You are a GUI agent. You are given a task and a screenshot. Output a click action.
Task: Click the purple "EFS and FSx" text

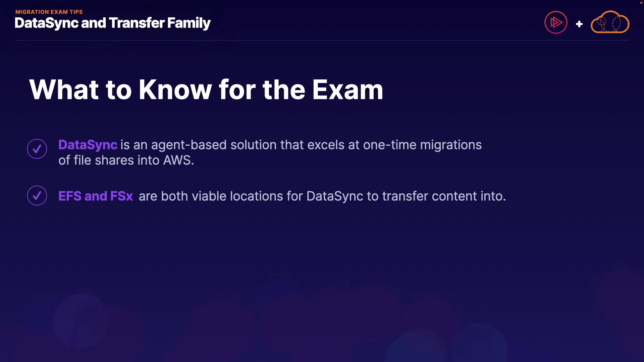(x=96, y=196)
